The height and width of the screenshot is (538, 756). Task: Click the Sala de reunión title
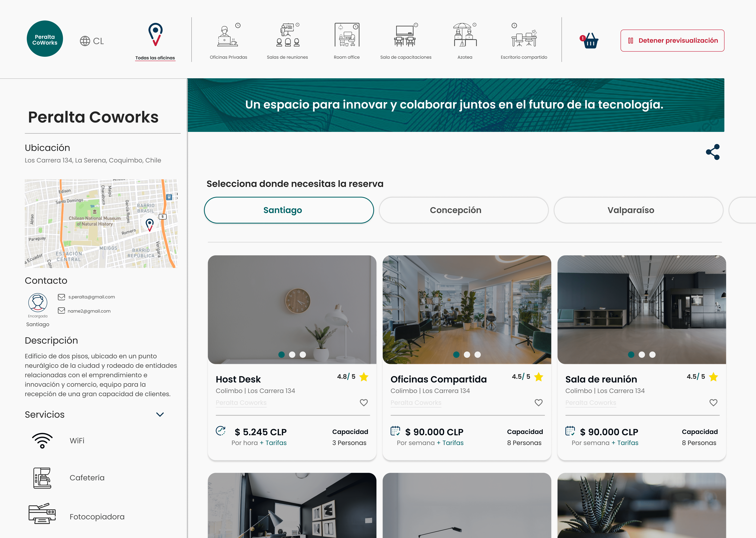pyautogui.click(x=601, y=379)
